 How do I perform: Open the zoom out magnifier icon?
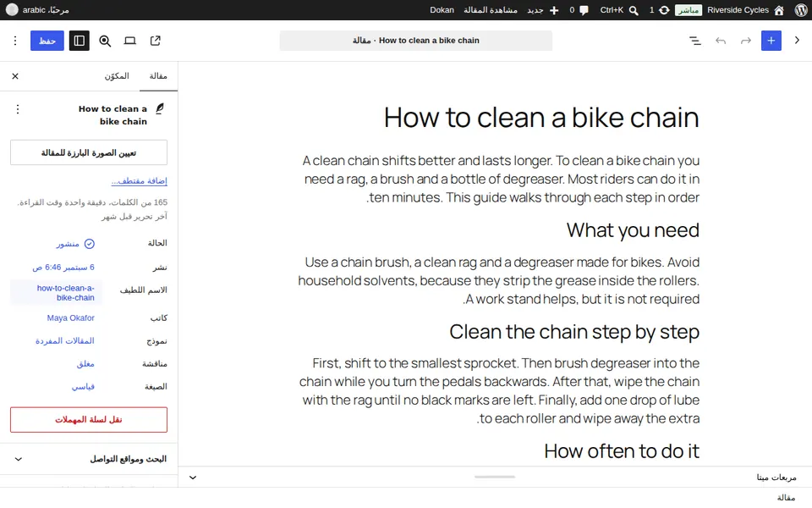pyautogui.click(x=105, y=41)
